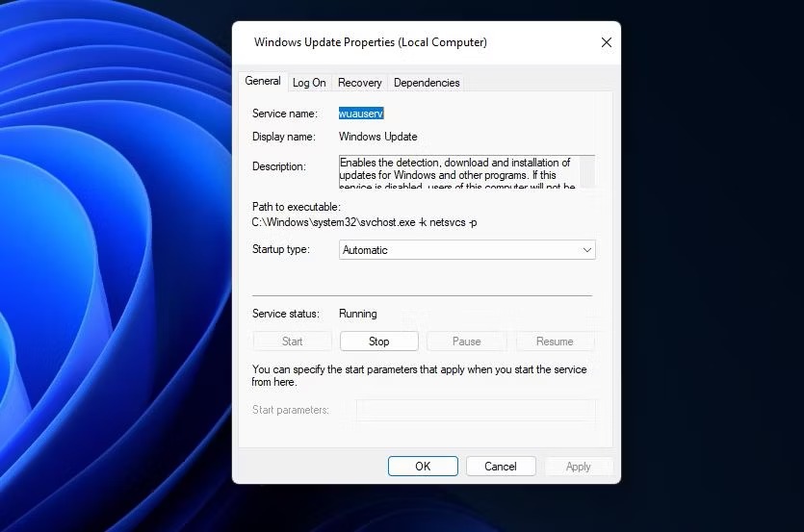The width and height of the screenshot is (804, 532).
Task: Confirm changes with the OK button
Action: [423, 467]
